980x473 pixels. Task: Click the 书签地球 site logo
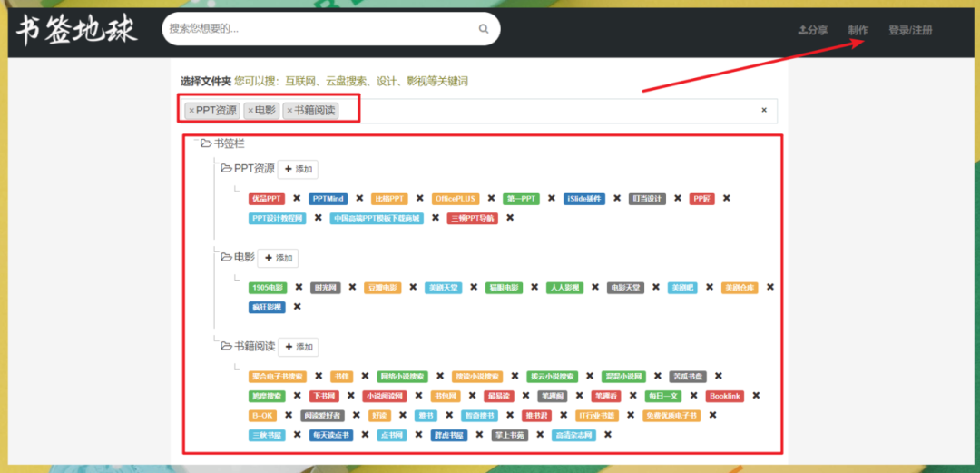(77, 30)
